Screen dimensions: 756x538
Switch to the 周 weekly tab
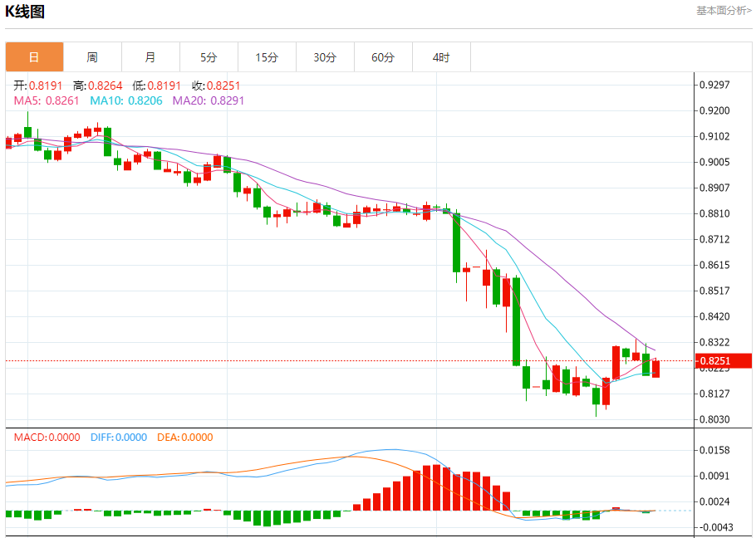tap(92, 57)
